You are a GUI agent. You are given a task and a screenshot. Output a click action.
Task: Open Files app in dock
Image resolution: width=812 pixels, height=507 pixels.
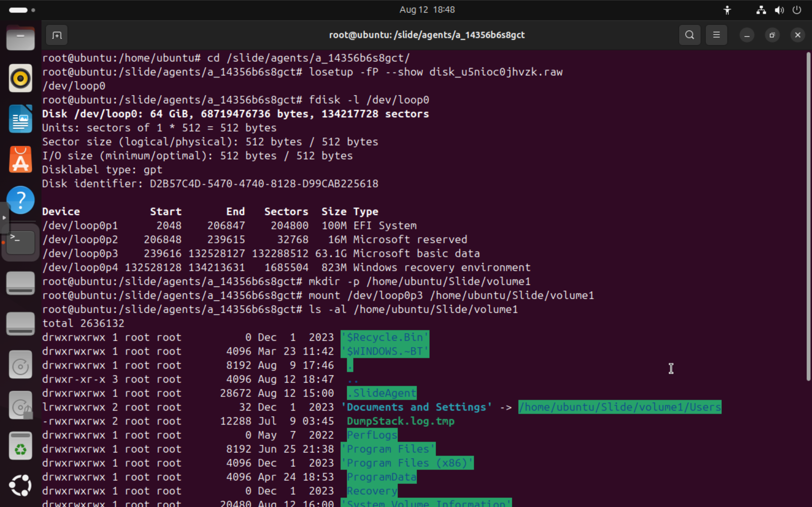[20, 38]
